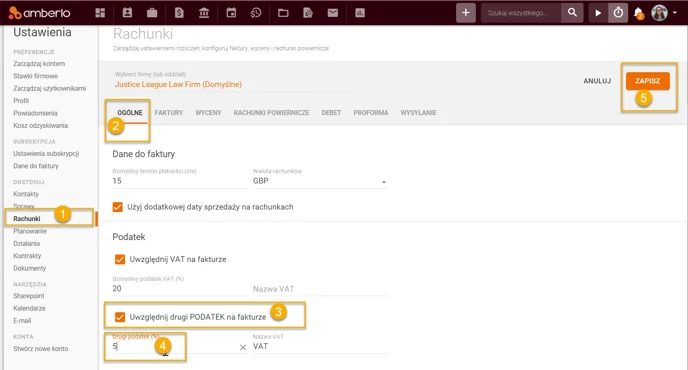This screenshot has width=688, height=370.
Task: Switch to the Wyceny tab
Action: click(208, 113)
